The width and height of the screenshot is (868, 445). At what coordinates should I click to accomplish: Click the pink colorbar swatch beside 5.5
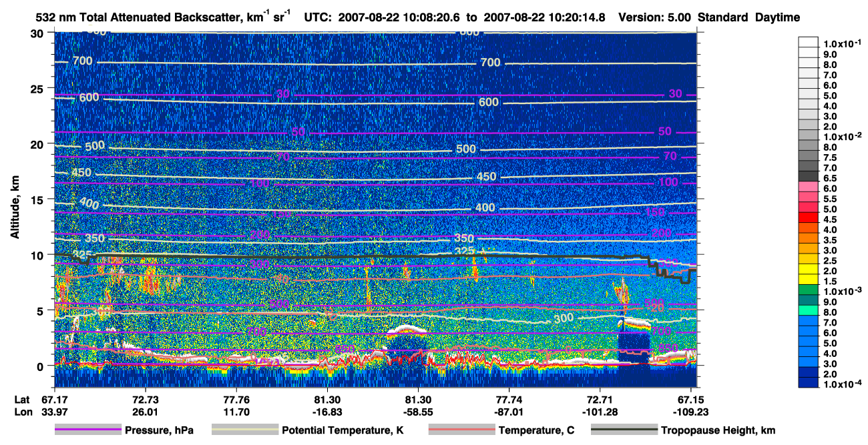[809, 197]
